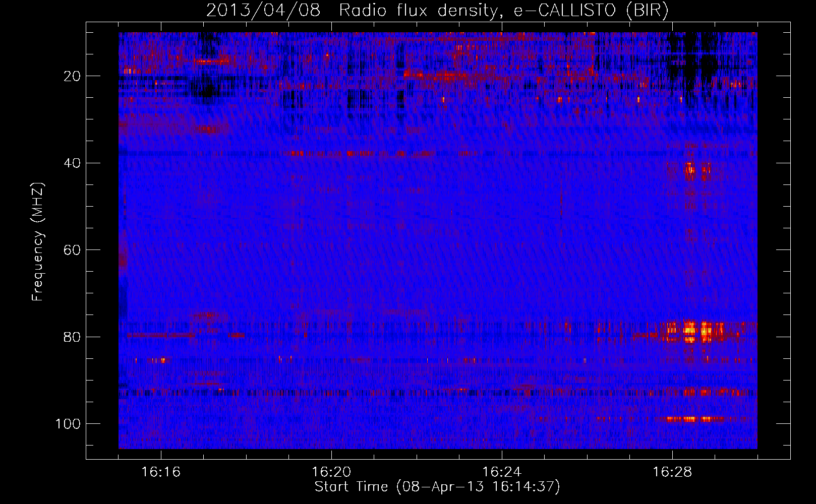Screen dimensions: 816x504
Task: Click the '100' frequency tick label
Action: pos(68,424)
